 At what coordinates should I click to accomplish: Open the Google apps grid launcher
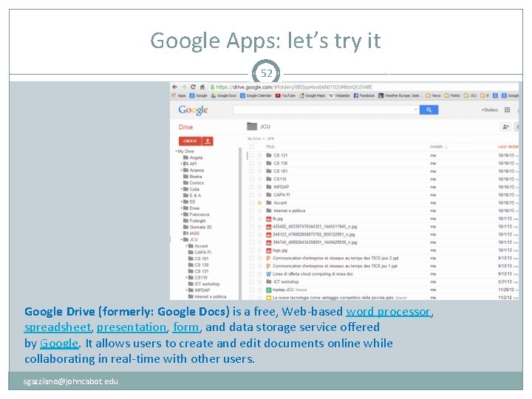tap(507, 109)
